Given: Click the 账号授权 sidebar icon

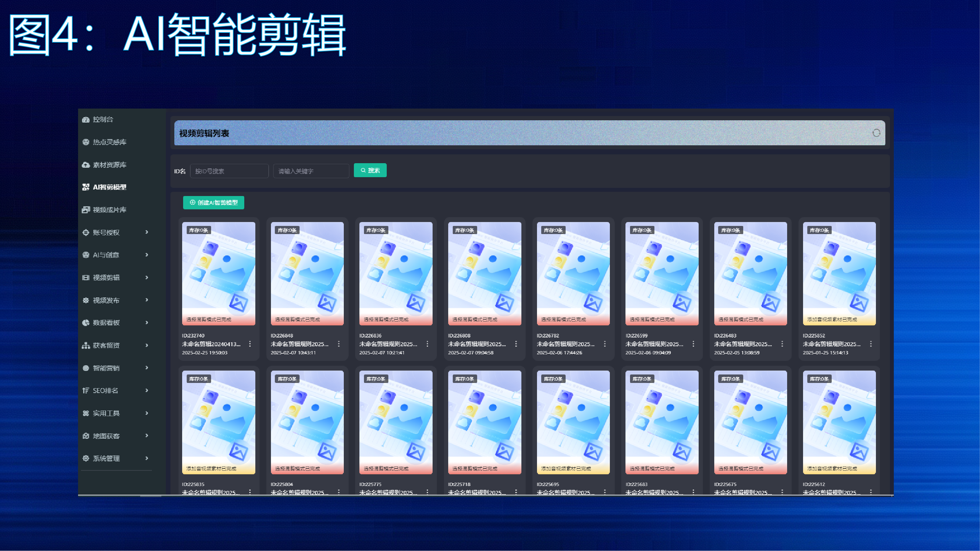Looking at the screenshot, I should tap(86, 232).
